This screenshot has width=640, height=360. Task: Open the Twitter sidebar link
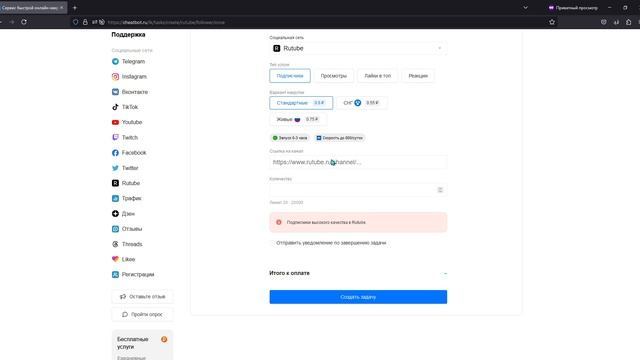(x=130, y=168)
